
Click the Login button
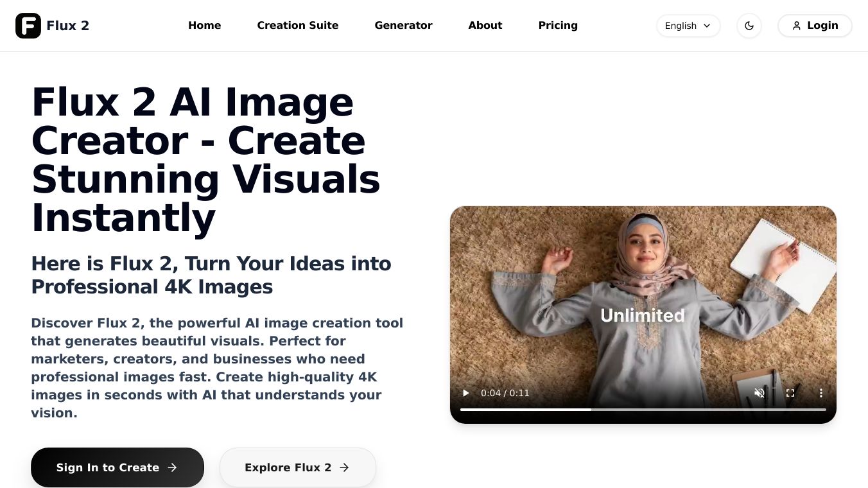[x=815, y=26]
